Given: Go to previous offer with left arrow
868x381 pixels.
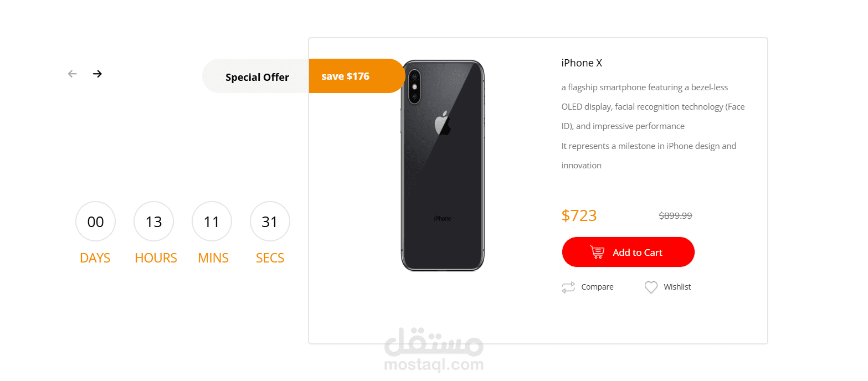Looking at the screenshot, I should 72,74.
